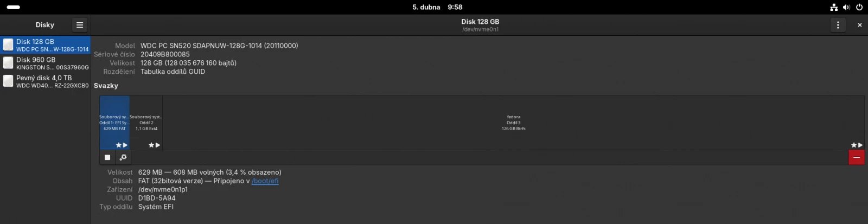Viewport: 868px width, 224px height.
Task: Select the Disk 960 GB Kingston drive
Action: click(46, 63)
